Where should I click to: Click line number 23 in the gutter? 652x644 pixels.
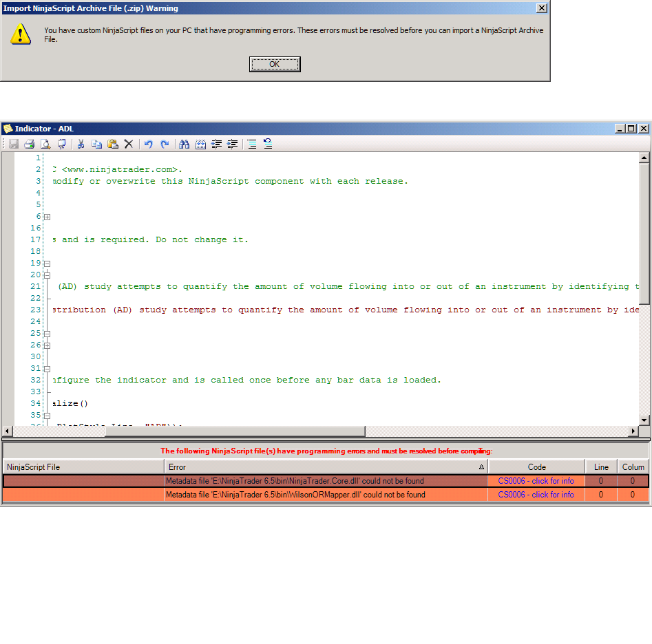(x=35, y=310)
